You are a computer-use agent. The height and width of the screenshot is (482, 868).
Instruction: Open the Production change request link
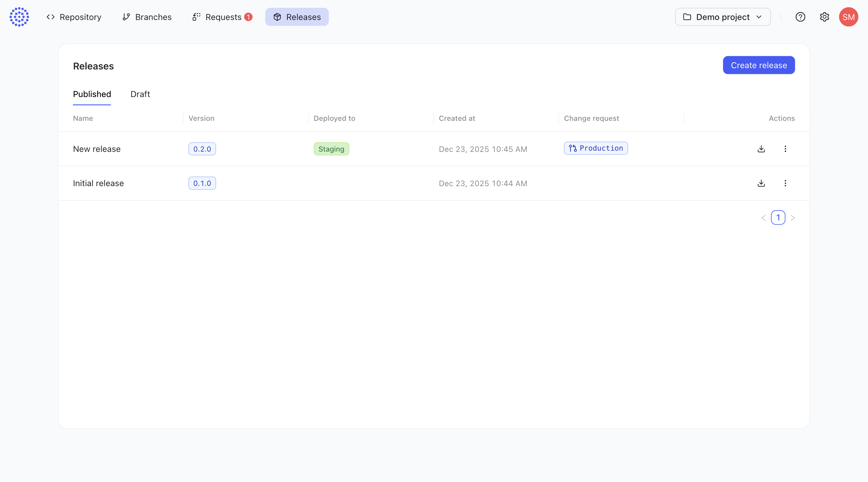[596, 148]
